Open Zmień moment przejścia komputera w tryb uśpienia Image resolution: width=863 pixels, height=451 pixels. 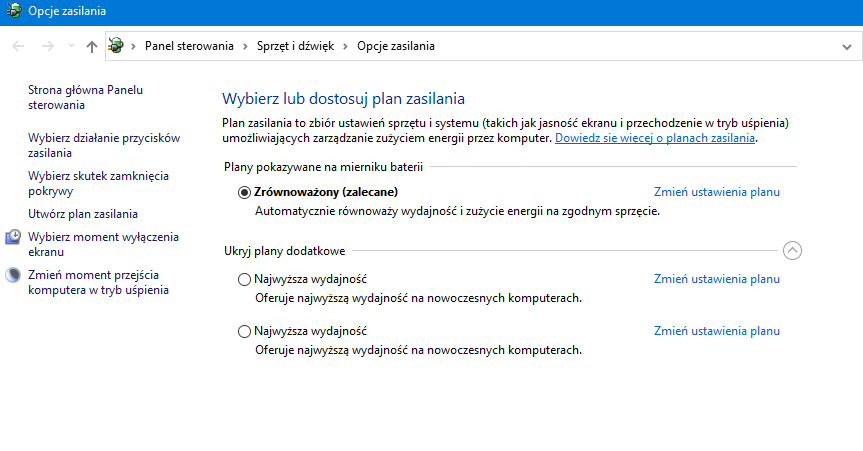click(99, 282)
